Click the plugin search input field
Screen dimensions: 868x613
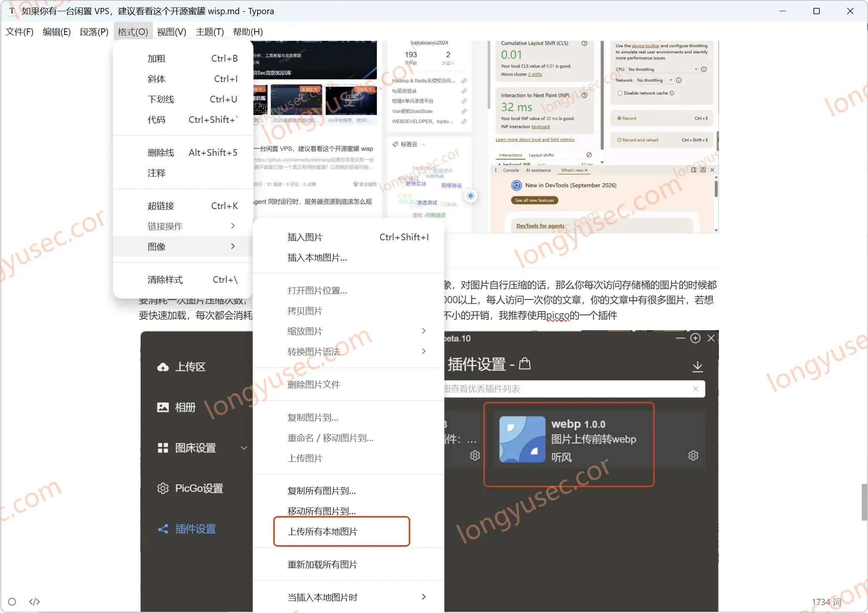(575, 389)
